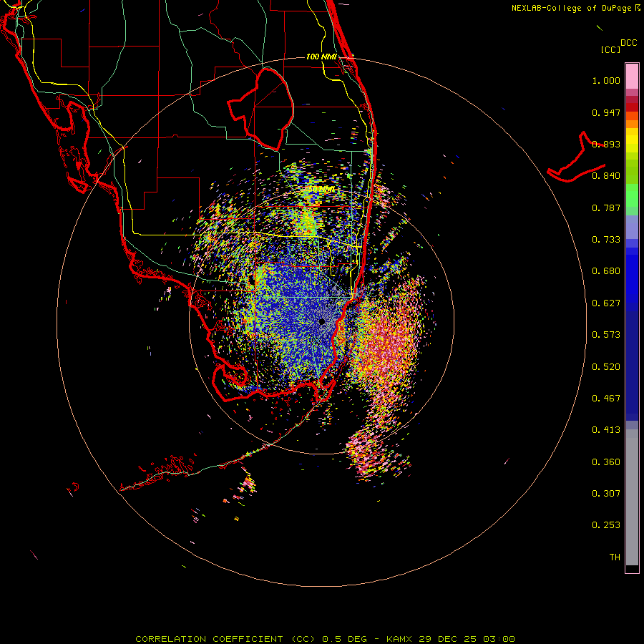Select the 0.360 scale value
The width and height of the screenshot is (644, 644).
[x=606, y=462]
